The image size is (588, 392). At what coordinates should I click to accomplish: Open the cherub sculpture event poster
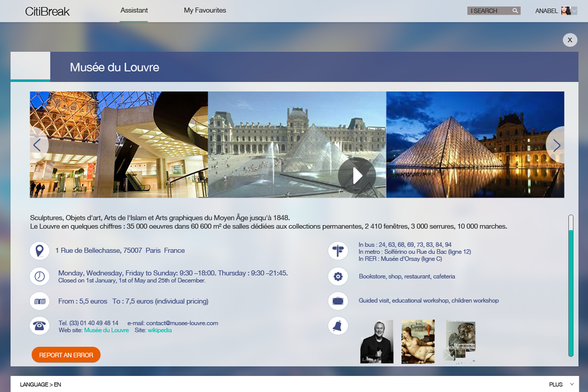[460, 342]
